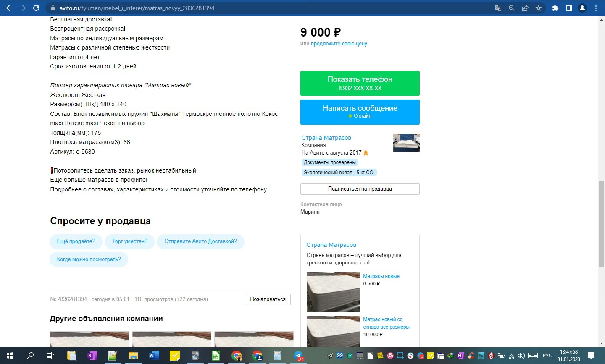Open the Calculator taskbar icon
Screen dimensions: 605x364
coord(277,356)
